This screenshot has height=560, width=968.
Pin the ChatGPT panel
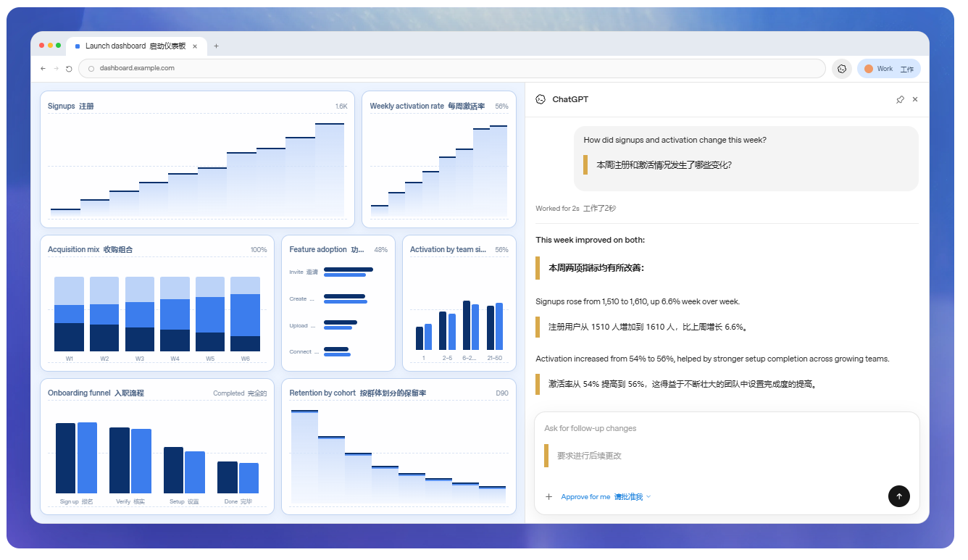900,99
